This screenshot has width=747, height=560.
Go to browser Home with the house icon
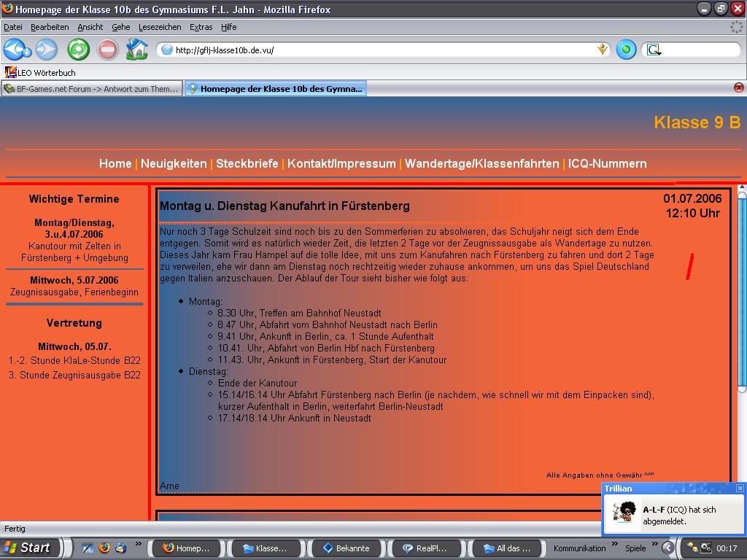(136, 50)
